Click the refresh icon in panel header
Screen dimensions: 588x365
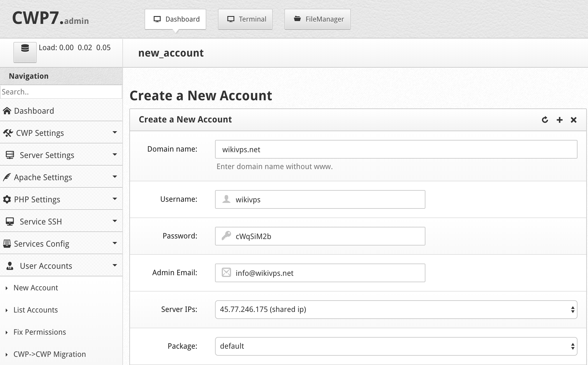point(545,120)
